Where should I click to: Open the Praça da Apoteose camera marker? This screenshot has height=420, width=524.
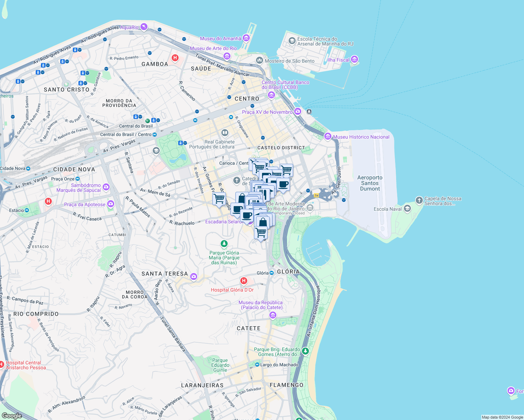(x=110, y=204)
